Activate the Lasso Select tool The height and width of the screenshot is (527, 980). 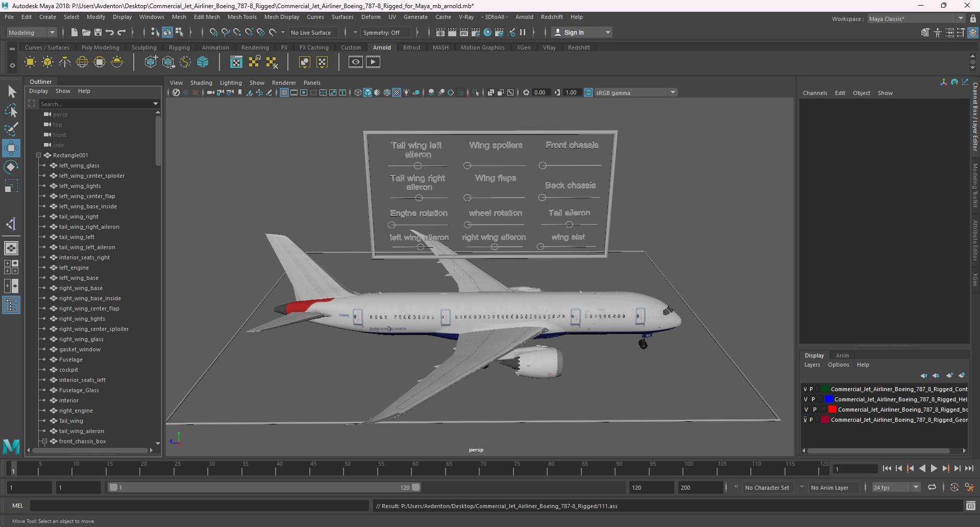point(11,110)
